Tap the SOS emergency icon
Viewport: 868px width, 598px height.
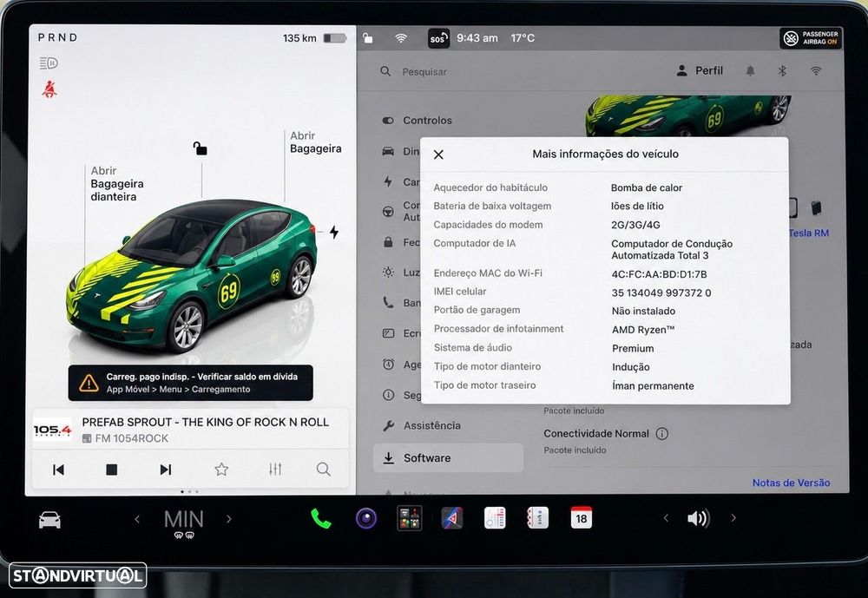pos(438,38)
